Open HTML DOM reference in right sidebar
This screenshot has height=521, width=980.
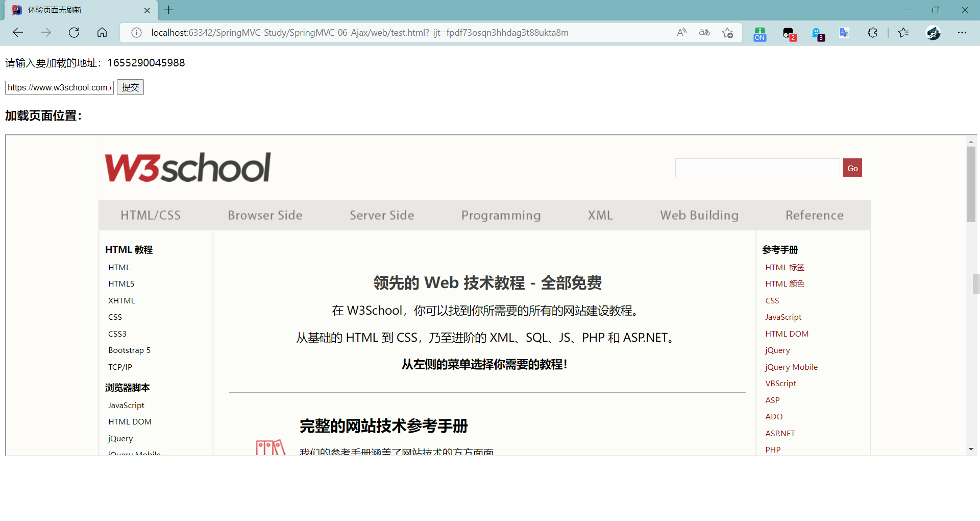787,334
